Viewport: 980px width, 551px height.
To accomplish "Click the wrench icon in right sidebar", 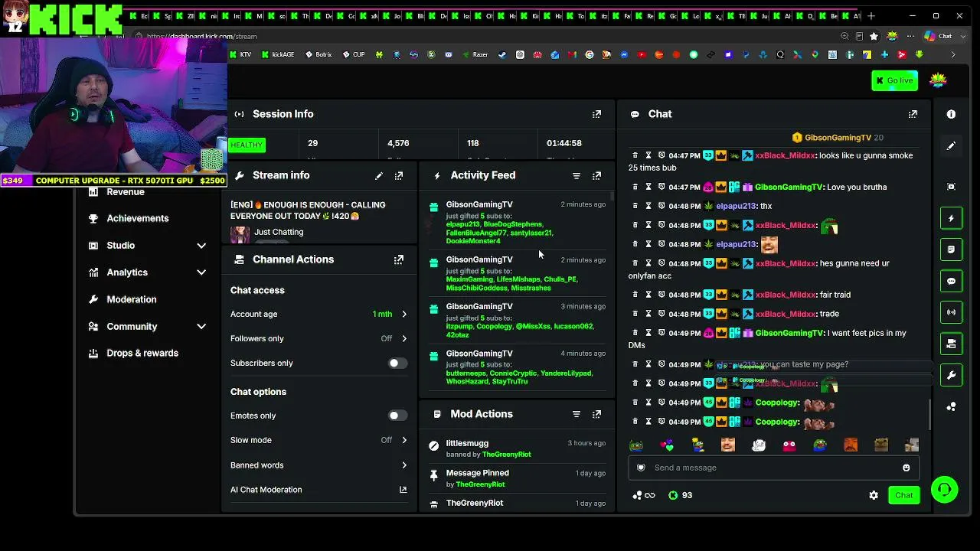I will 951,375.
